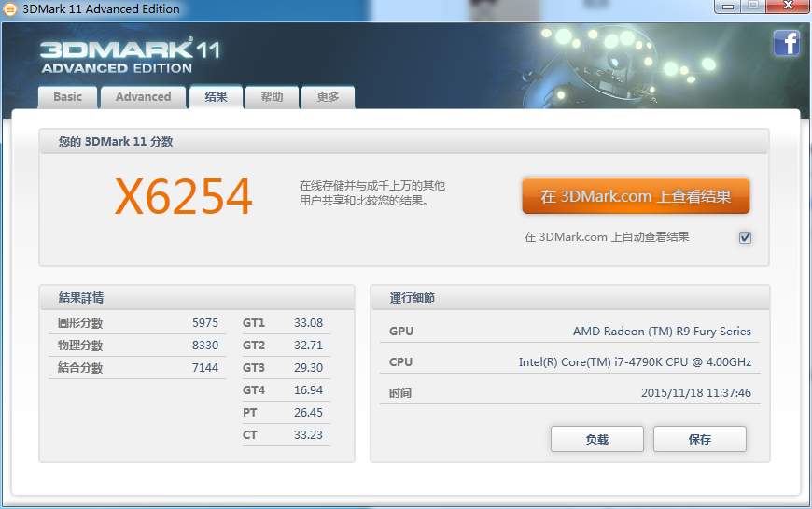Click the CPU name Intel Core i7-4790K
This screenshot has height=509, width=812.
pyautogui.click(x=635, y=362)
